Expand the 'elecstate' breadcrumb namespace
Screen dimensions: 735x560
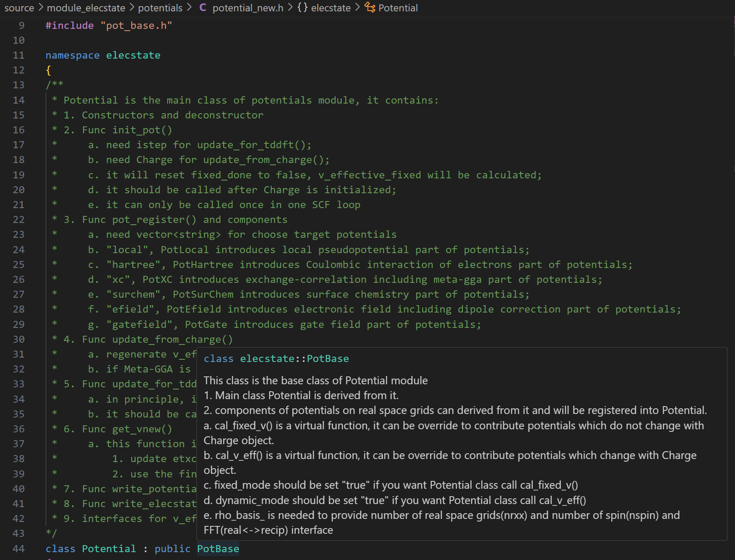331,8
